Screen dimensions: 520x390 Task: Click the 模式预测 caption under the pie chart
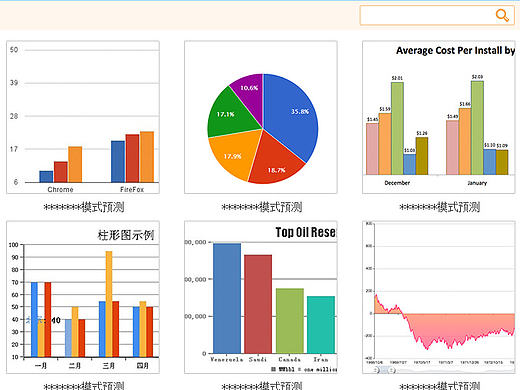pyautogui.click(x=262, y=207)
